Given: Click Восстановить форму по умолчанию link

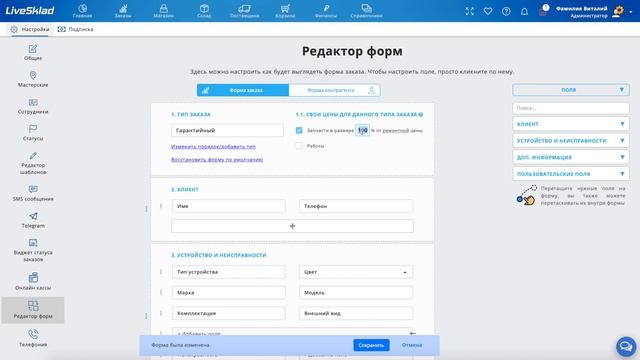Looking at the screenshot, I should (x=217, y=160).
